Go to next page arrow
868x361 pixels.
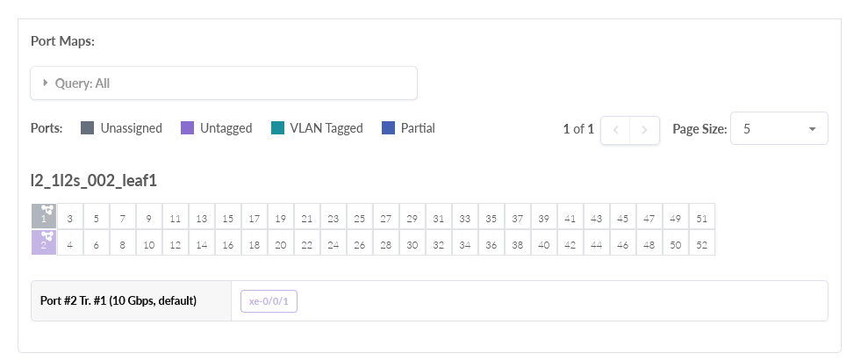point(645,129)
